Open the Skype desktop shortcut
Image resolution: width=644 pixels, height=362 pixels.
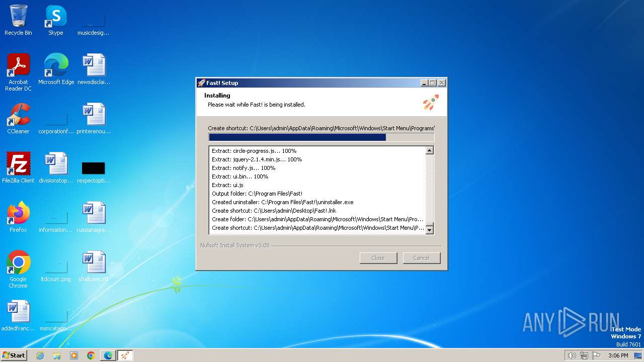pyautogui.click(x=55, y=20)
